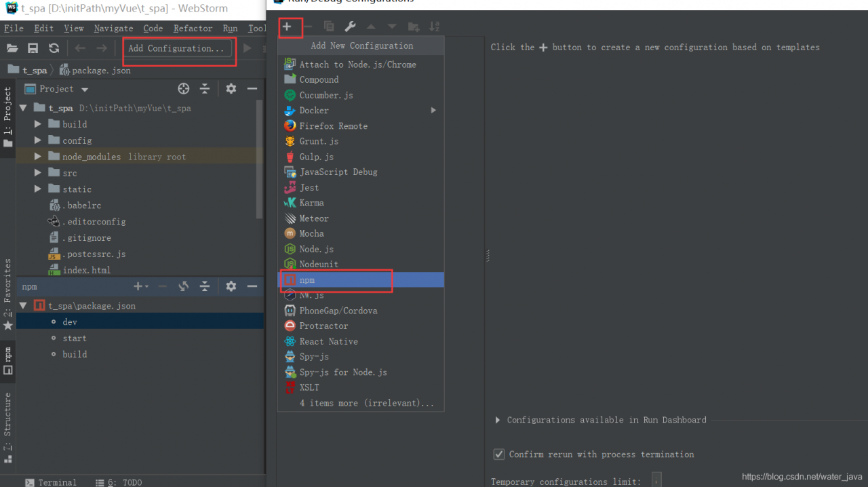Click the Run play icon in main toolbar
Image resolution: width=868 pixels, height=487 pixels.
tap(248, 48)
